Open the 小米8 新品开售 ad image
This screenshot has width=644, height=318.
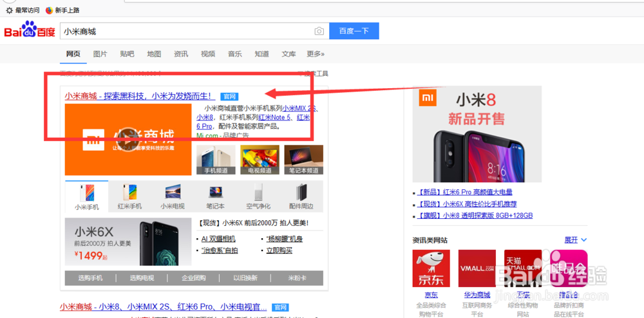pyautogui.click(x=477, y=134)
